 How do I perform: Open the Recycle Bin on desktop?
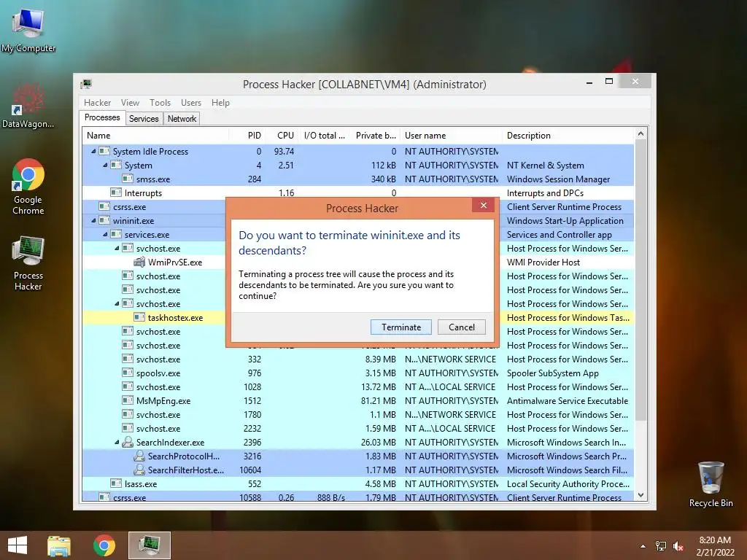click(711, 484)
